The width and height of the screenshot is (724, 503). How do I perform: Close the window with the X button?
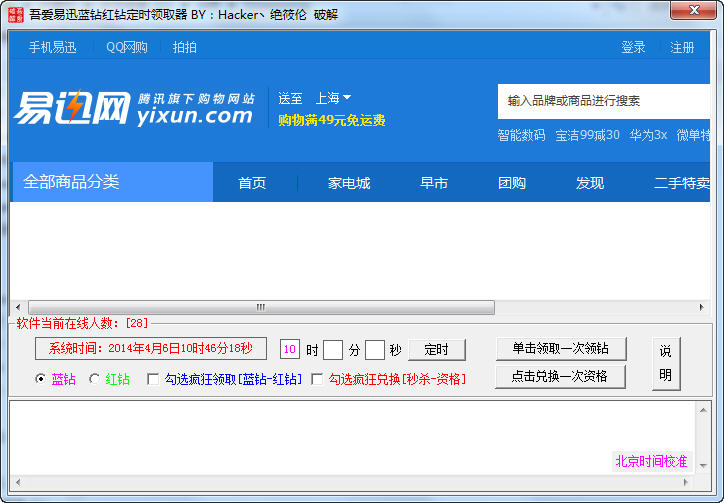[x=694, y=10]
